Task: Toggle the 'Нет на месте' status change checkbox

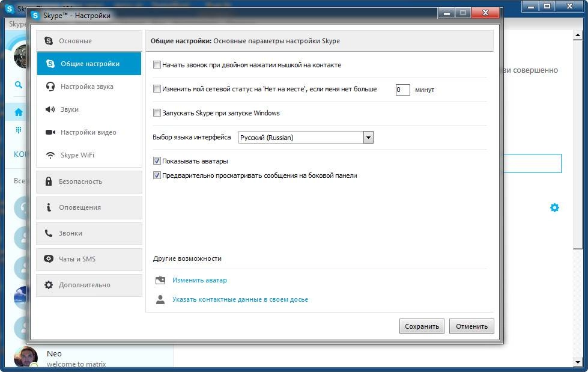Action: click(157, 89)
